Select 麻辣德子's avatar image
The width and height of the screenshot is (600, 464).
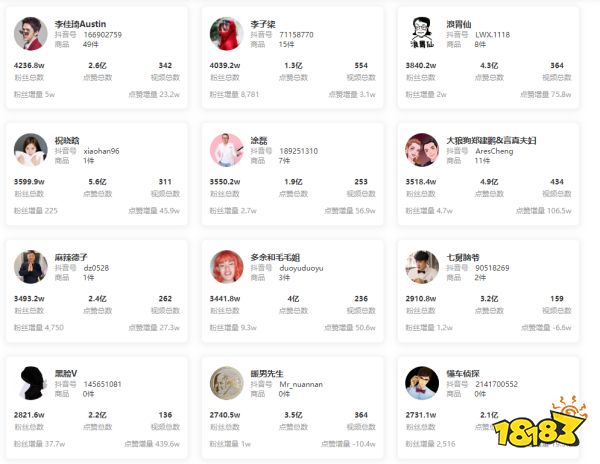(31, 267)
